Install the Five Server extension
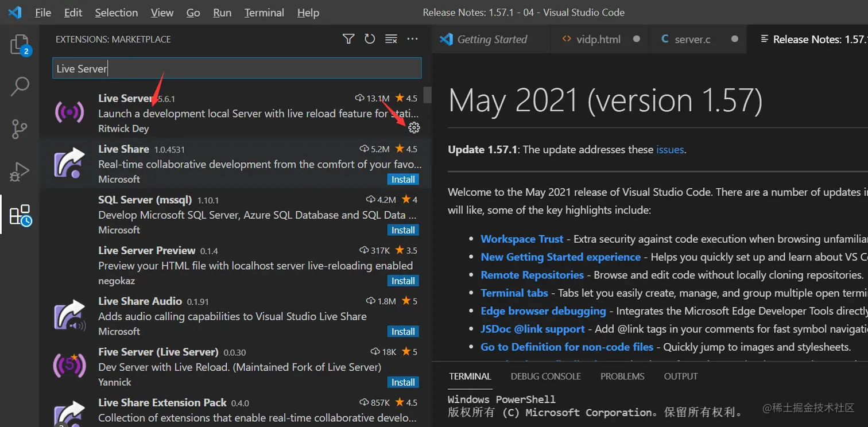The height and width of the screenshot is (427, 868). pyautogui.click(x=403, y=382)
